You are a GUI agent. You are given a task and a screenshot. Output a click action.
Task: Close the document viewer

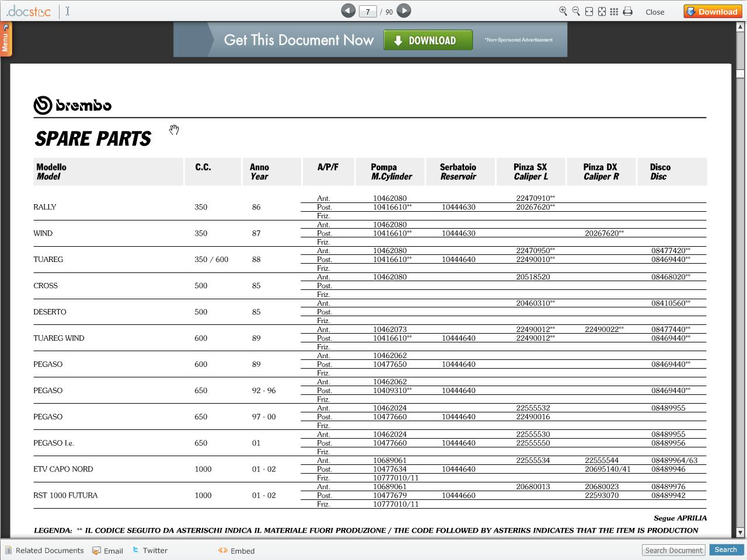tap(655, 12)
